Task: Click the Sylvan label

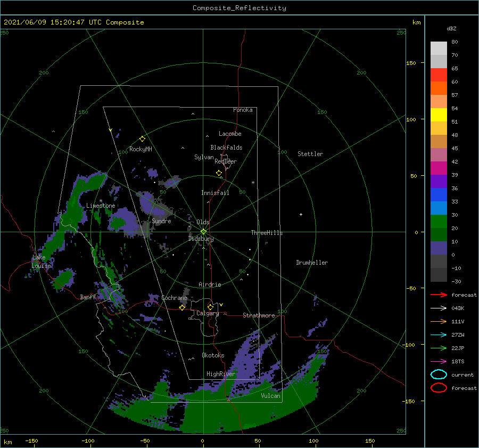Action: [x=204, y=157]
